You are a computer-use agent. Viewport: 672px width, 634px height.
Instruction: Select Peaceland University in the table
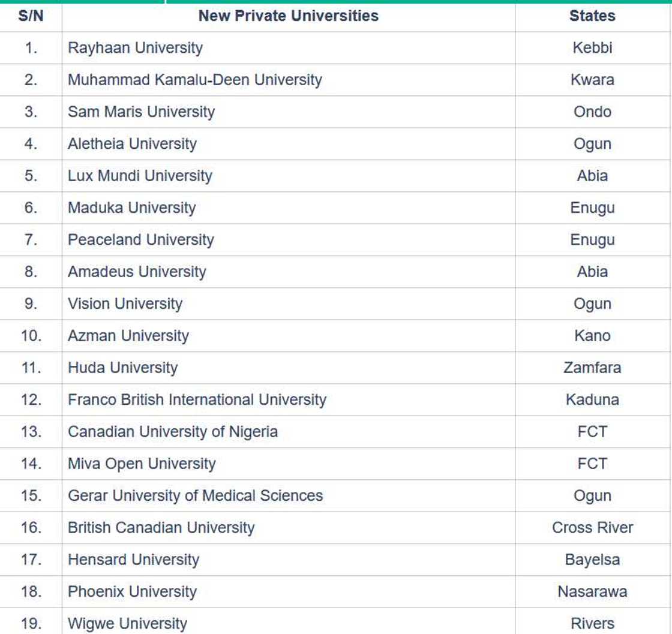coord(140,240)
